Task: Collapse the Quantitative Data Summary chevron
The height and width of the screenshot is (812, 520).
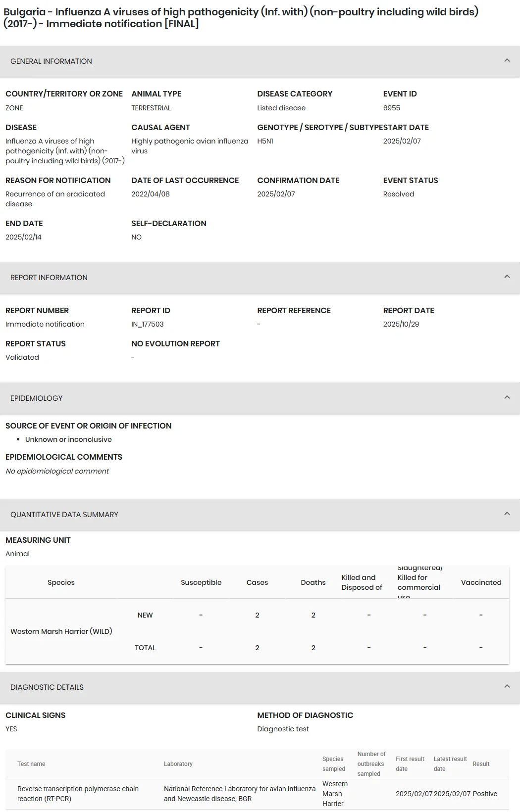Action: pos(507,514)
